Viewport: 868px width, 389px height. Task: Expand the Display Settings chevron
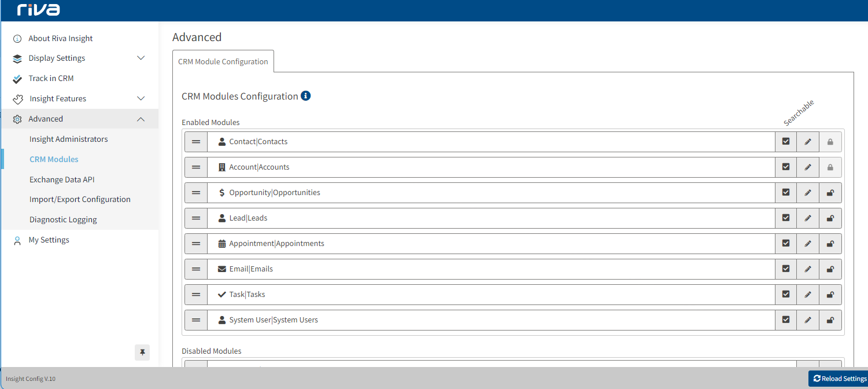(141, 58)
